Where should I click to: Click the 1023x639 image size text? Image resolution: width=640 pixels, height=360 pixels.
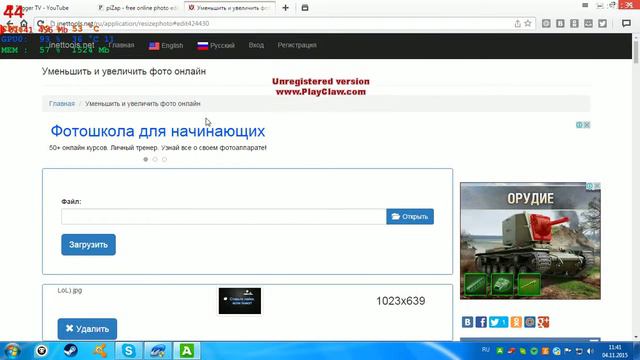(x=400, y=301)
